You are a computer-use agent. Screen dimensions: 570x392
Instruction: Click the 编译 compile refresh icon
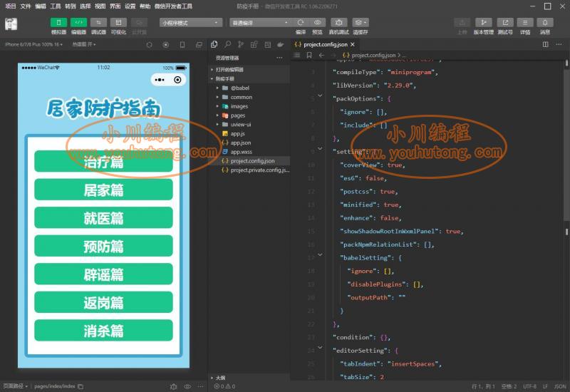pos(300,23)
